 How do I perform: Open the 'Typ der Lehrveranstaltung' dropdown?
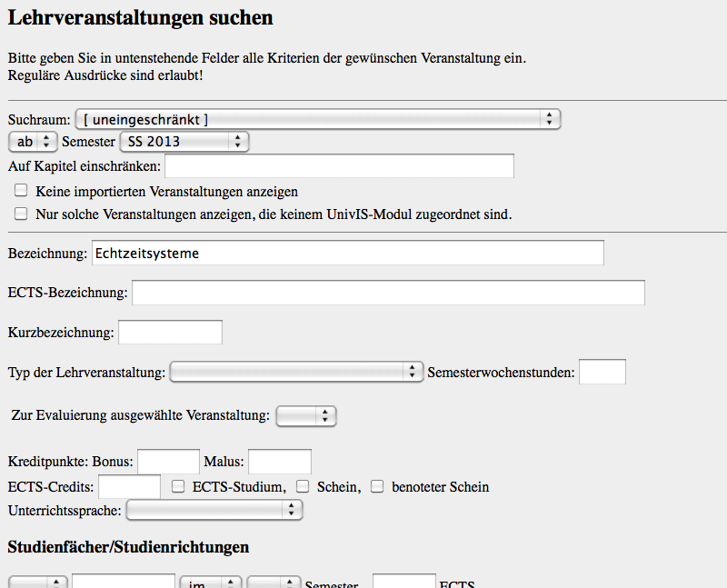[297, 372]
